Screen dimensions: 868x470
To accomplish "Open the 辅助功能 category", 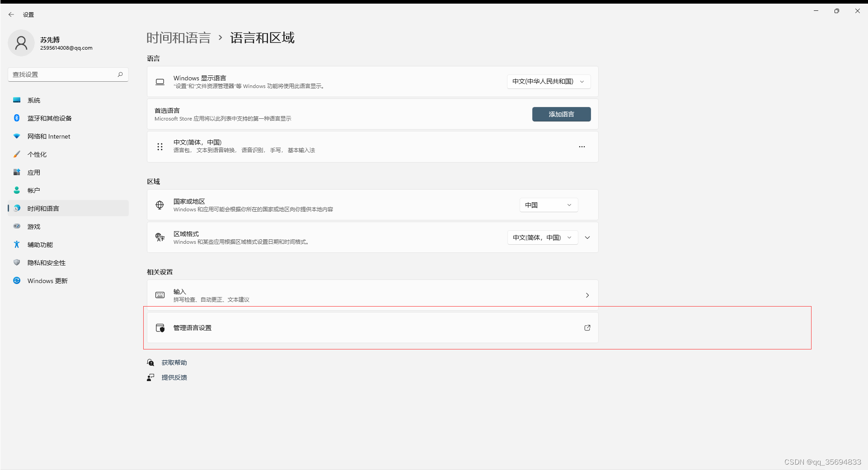I will 68,245.
